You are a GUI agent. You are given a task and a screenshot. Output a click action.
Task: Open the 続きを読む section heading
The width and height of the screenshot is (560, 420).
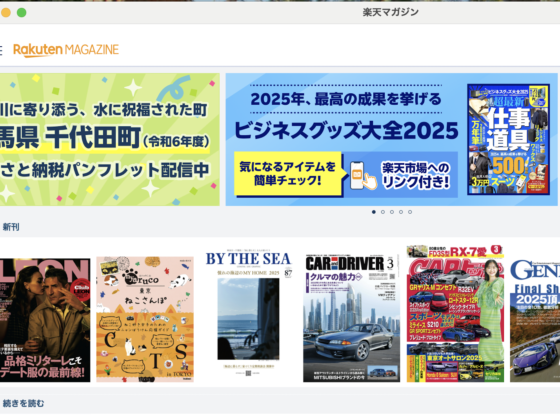pos(23,403)
